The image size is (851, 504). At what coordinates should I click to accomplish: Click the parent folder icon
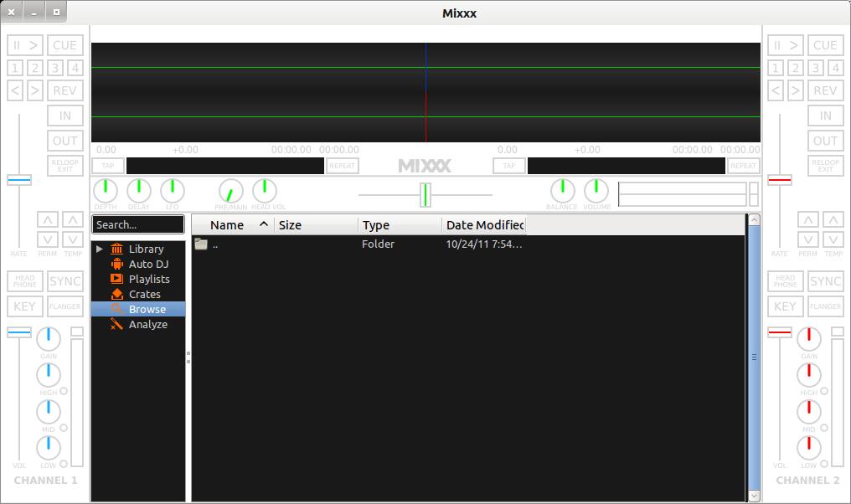point(201,244)
